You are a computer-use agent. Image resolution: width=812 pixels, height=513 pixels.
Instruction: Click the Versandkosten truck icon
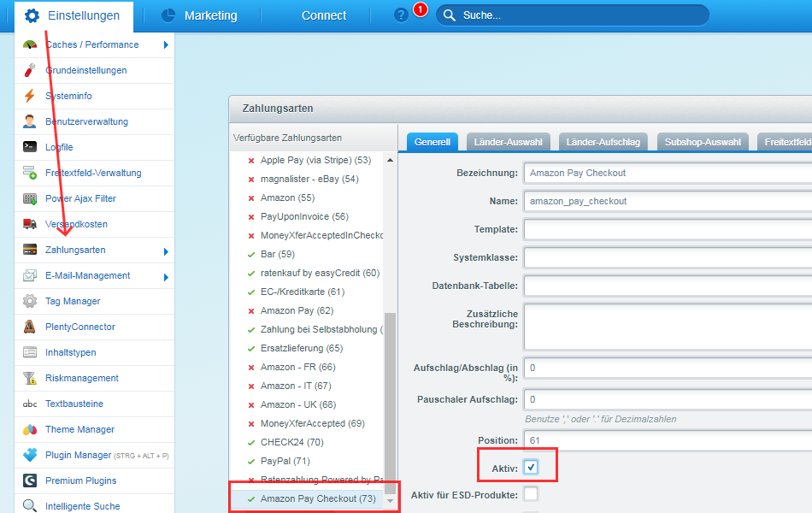[30, 224]
